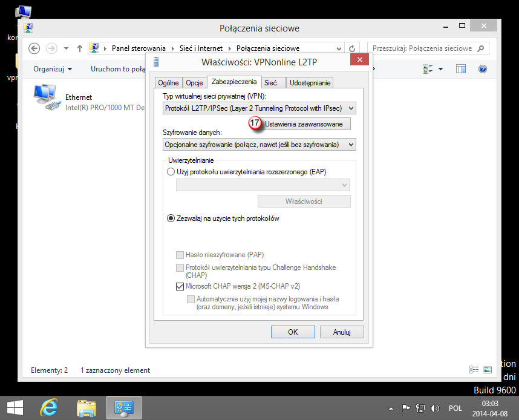Click the greyed Właściwości button
This screenshot has width=519, height=420.
pos(304,202)
